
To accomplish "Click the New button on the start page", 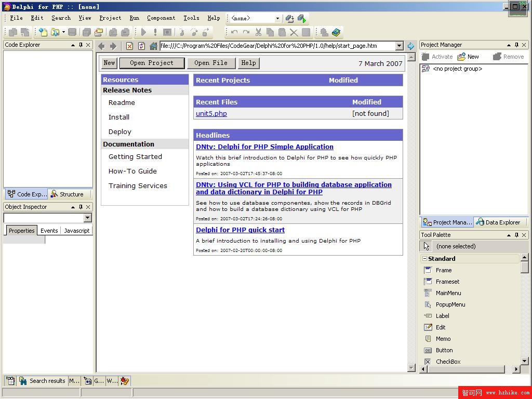I will (x=109, y=63).
